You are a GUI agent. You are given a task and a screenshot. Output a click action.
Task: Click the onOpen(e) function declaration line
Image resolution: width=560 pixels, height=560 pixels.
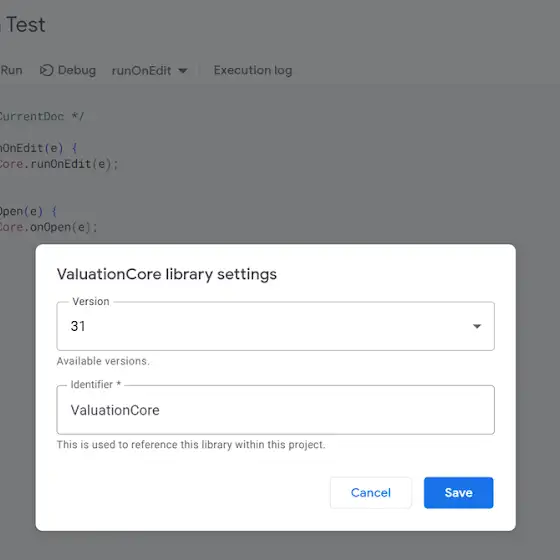tap(28, 211)
